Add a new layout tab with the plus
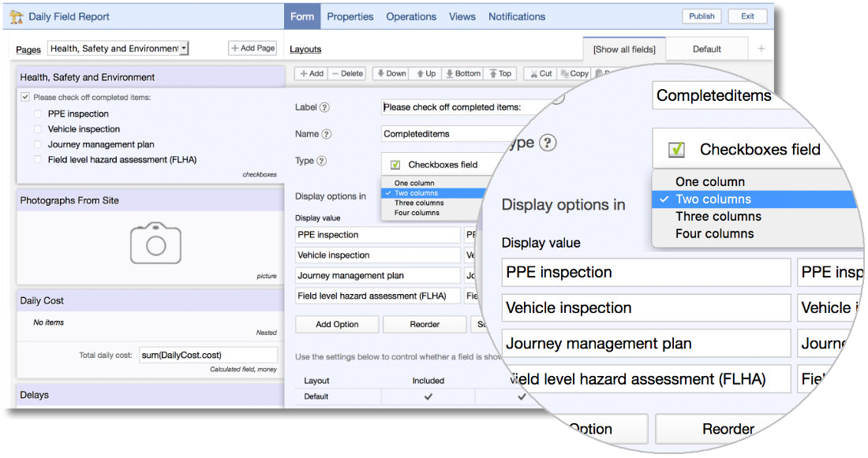Viewport: 868px width, 458px height. tap(761, 49)
